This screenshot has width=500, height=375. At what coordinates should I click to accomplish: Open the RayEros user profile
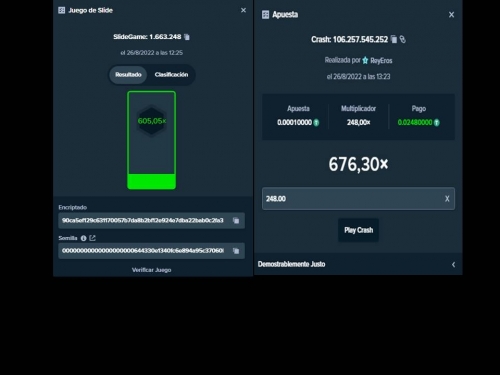(x=381, y=61)
